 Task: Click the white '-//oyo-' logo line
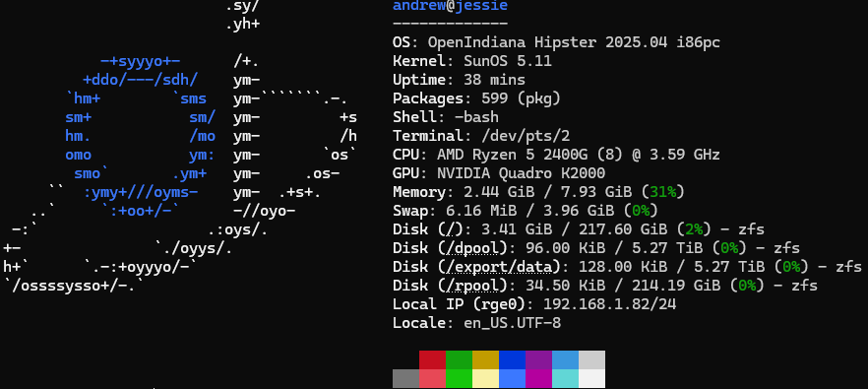tap(264, 211)
